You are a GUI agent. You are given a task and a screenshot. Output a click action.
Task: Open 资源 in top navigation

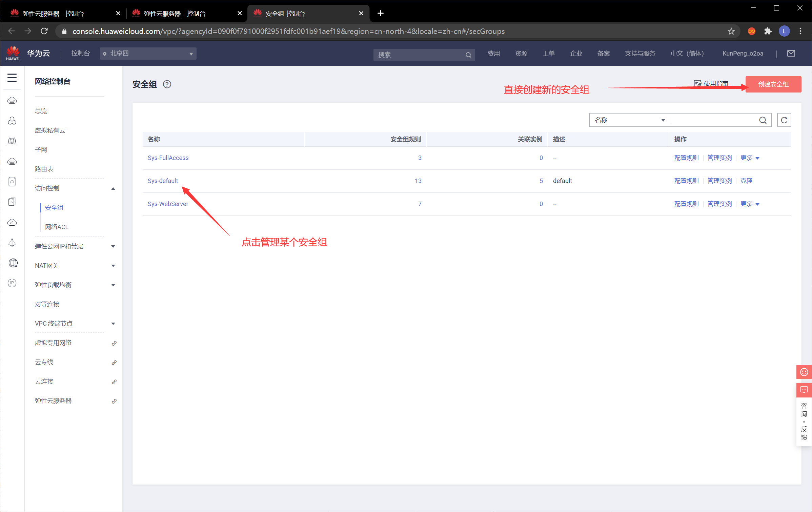[x=521, y=54]
